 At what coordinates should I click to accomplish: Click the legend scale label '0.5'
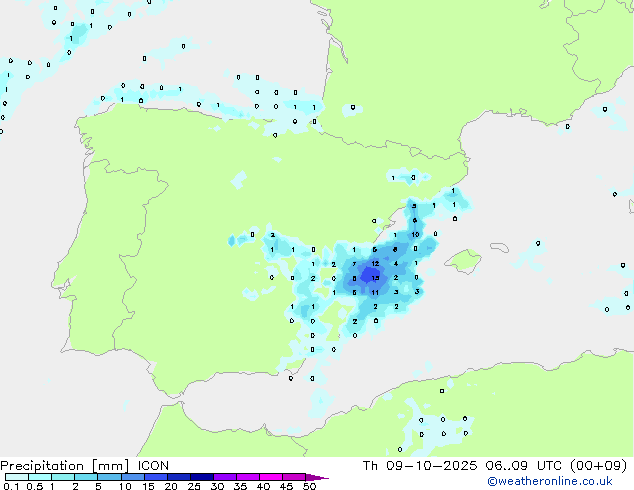click(x=35, y=486)
